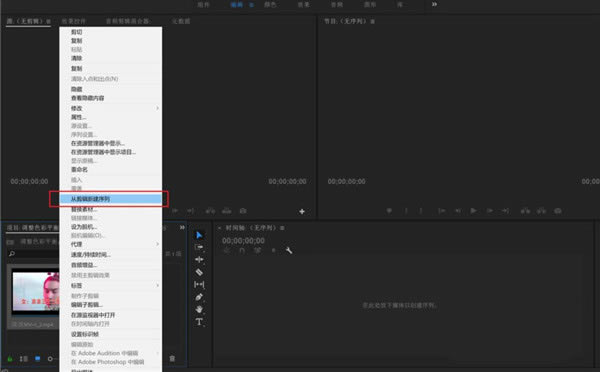Toggle the green project writable lock icon

10,359
